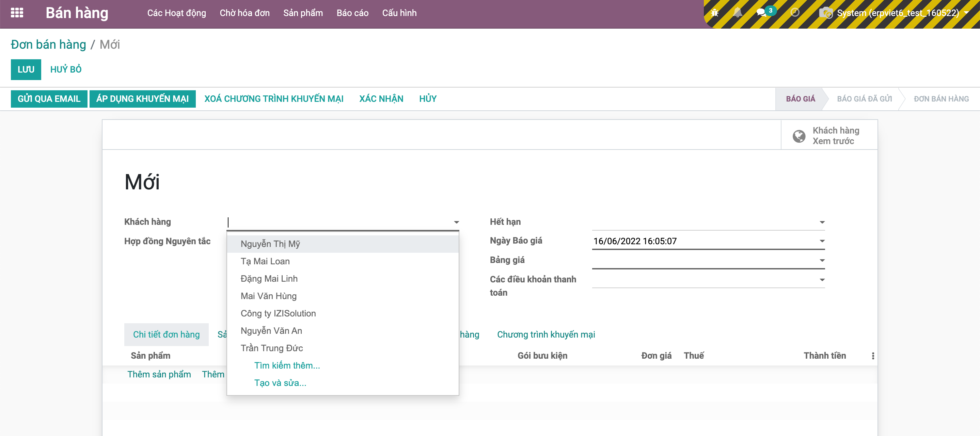Image resolution: width=980 pixels, height=436 pixels.
Task: Select BÁO GIÁ status stage
Action: [801, 99]
